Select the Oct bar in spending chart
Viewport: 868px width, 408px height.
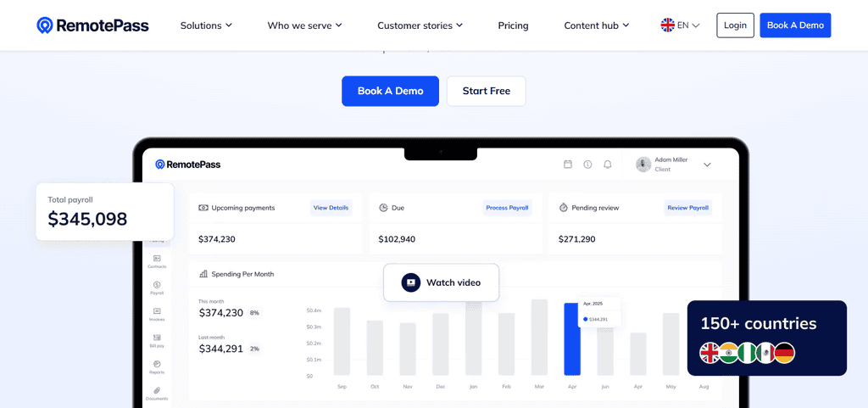click(x=375, y=348)
